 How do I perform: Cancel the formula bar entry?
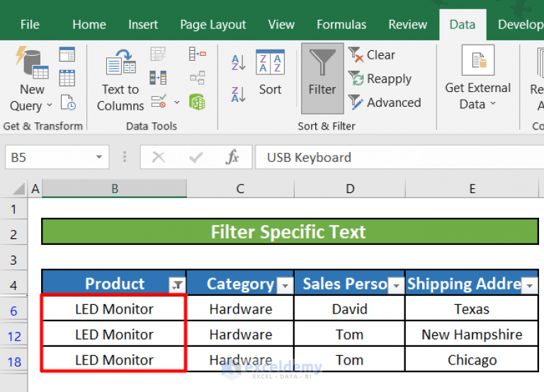(x=159, y=157)
